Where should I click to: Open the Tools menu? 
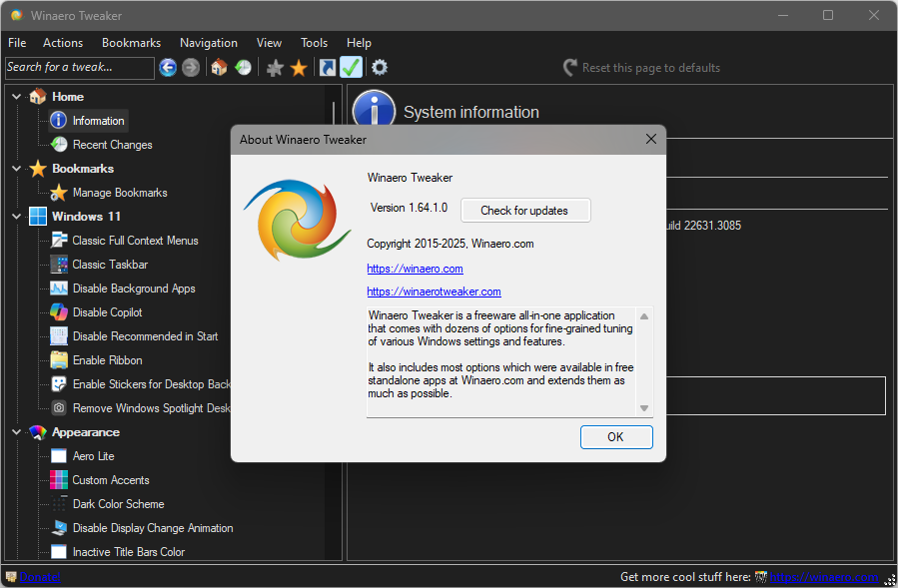tap(314, 43)
